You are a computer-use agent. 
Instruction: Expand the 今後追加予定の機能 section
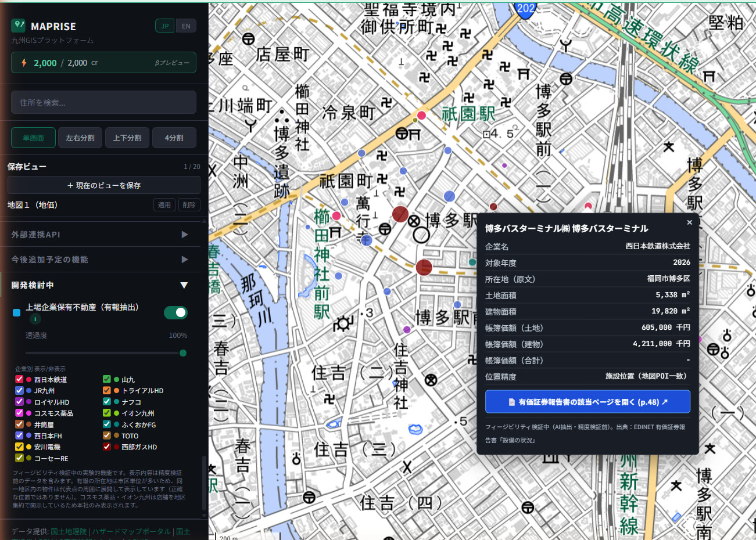point(100,260)
